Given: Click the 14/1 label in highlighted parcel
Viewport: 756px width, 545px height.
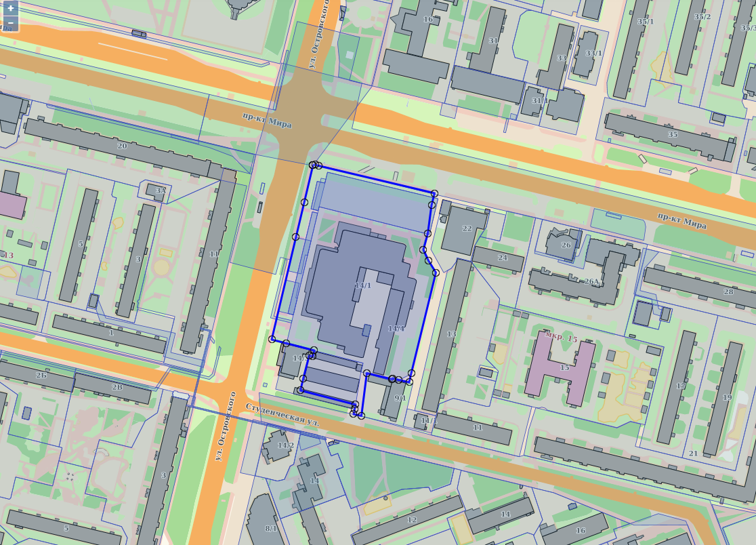Looking at the screenshot, I should point(363,285).
